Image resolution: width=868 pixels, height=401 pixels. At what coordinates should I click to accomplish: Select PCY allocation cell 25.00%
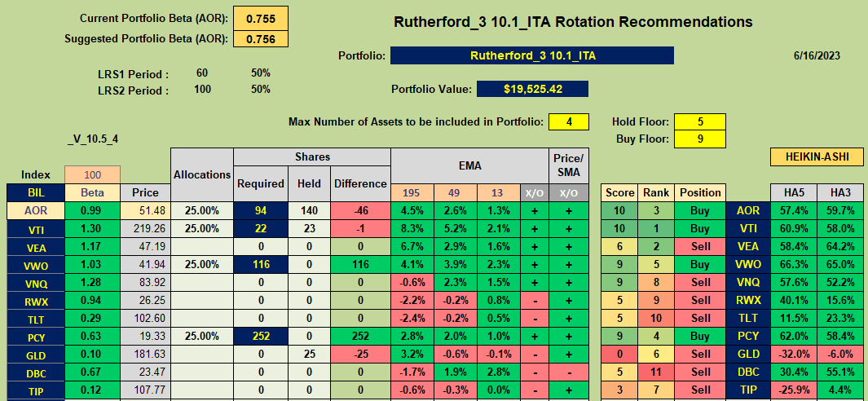(201, 336)
